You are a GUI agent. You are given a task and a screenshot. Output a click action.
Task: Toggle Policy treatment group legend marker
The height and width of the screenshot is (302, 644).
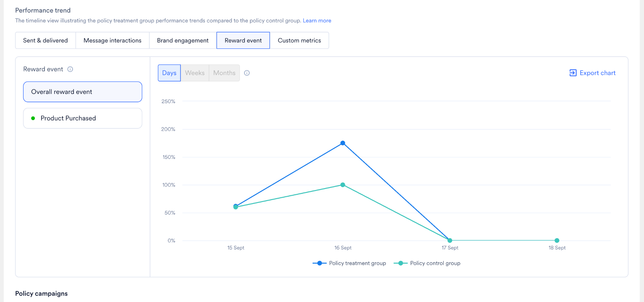tap(319, 263)
